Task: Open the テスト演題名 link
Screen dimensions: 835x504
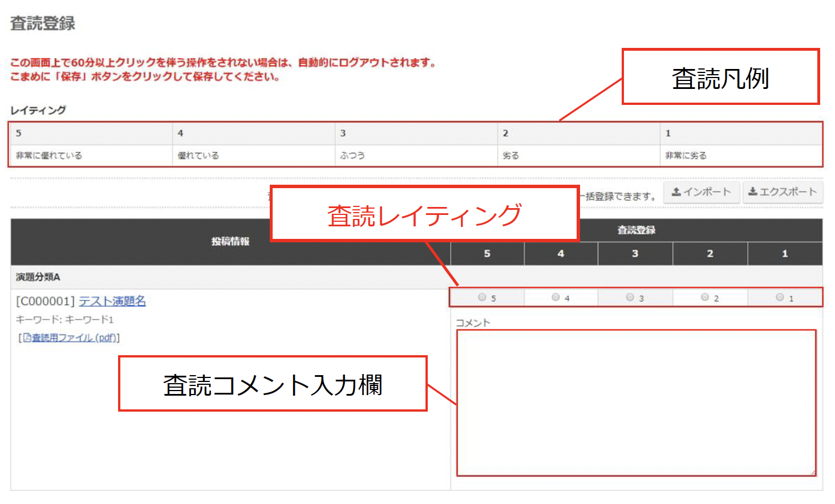Action: click(x=112, y=301)
